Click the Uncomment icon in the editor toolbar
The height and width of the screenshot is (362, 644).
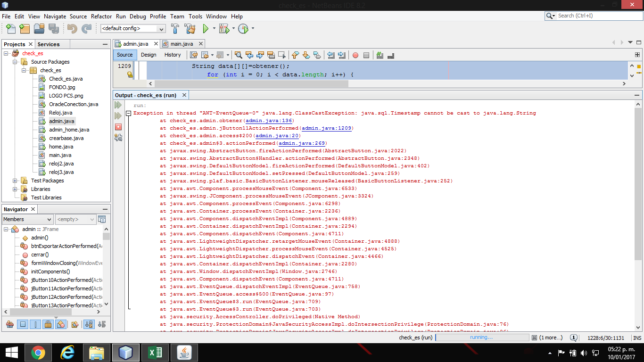point(391,55)
